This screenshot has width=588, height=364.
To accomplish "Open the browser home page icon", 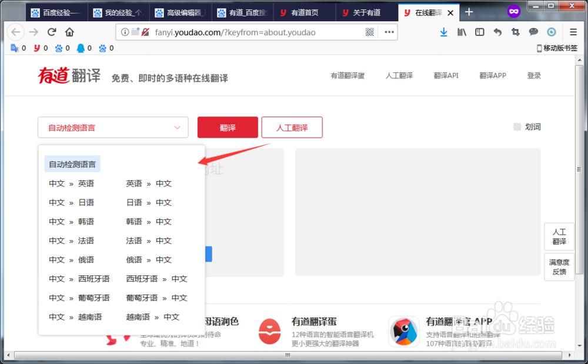I will (69, 32).
